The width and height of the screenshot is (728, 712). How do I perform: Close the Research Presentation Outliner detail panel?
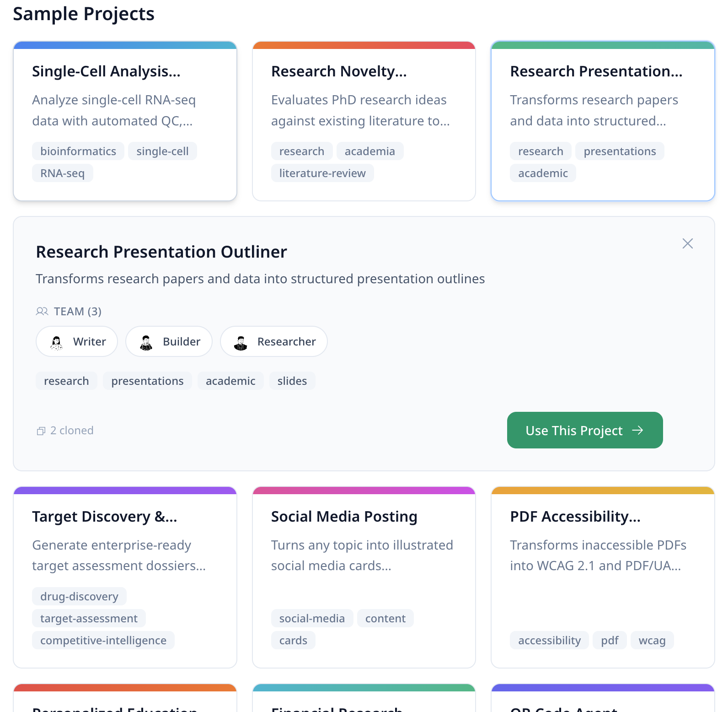point(687,243)
